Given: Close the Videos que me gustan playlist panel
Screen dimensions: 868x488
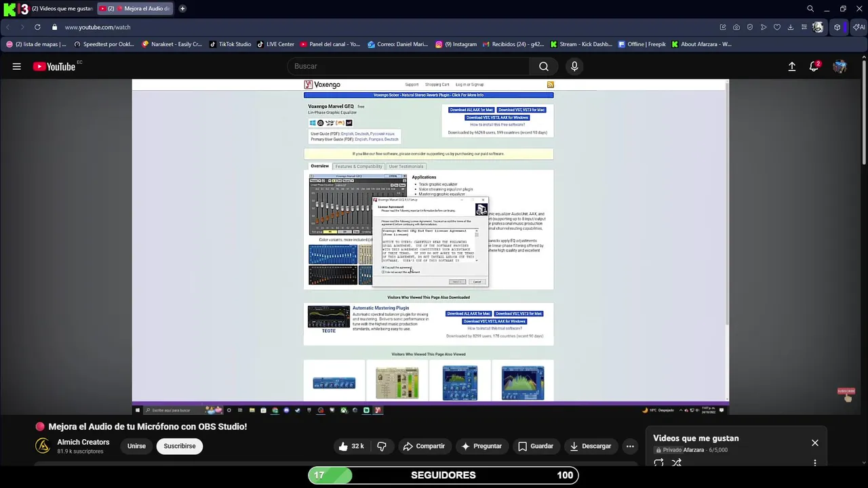Looking at the screenshot, I should [815, 443].
